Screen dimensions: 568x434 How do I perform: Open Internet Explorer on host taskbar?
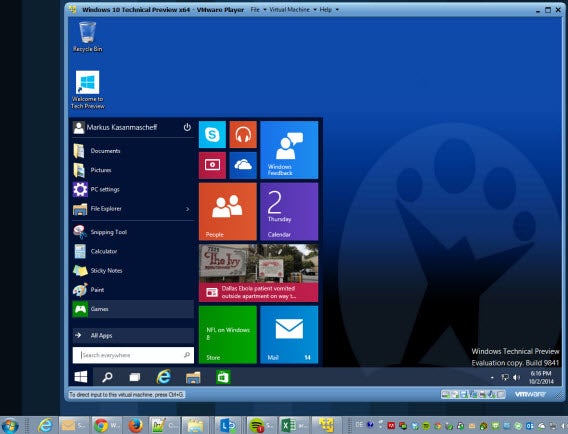point(45,425)
